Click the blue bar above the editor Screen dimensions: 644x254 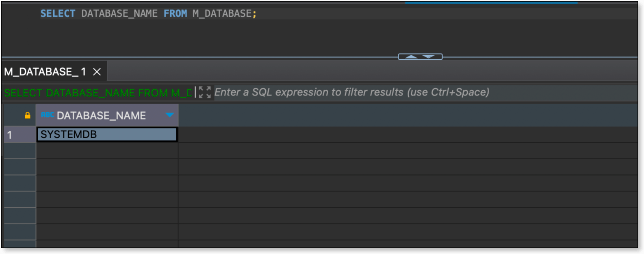[x=491, y=2]
